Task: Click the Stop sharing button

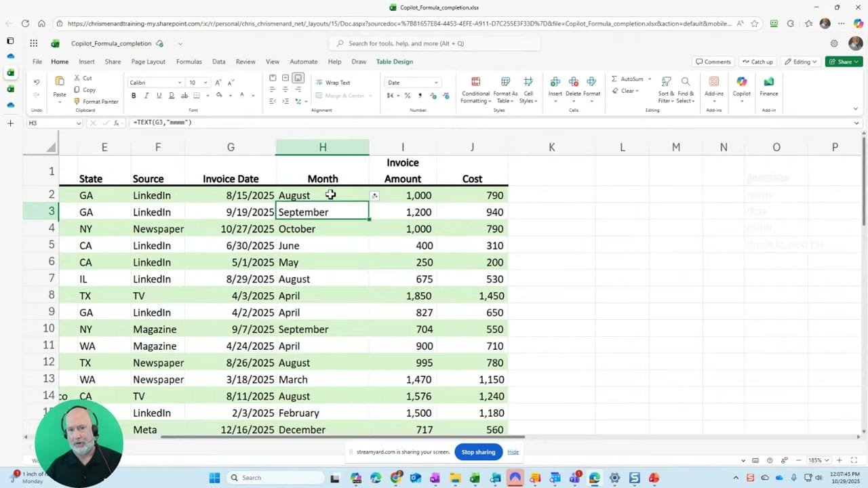Action: [478, 452]
